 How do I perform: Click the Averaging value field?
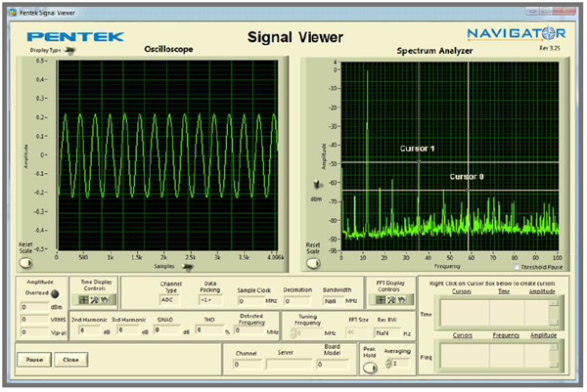tap(400, 364)
